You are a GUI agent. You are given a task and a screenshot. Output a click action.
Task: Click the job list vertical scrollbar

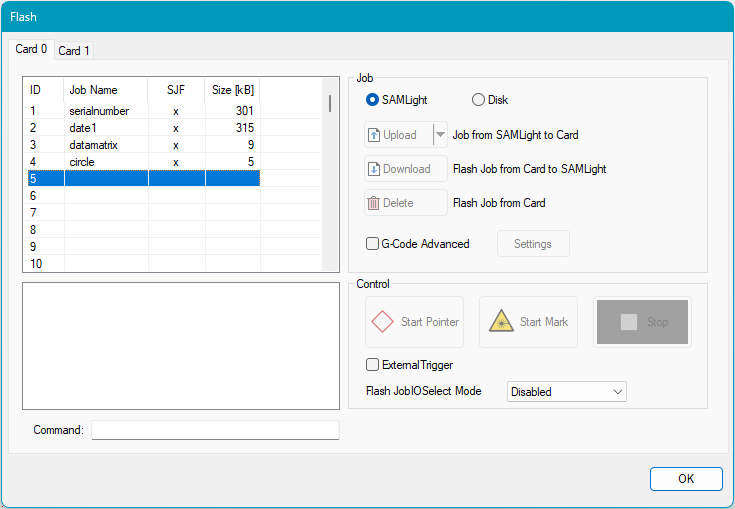pos(330,174)
